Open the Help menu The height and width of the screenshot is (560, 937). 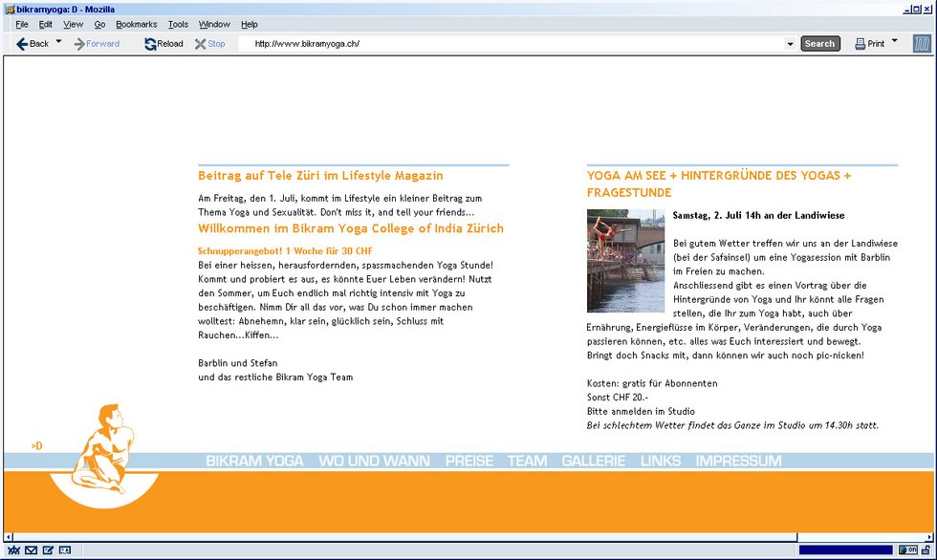tap(250, 25)
